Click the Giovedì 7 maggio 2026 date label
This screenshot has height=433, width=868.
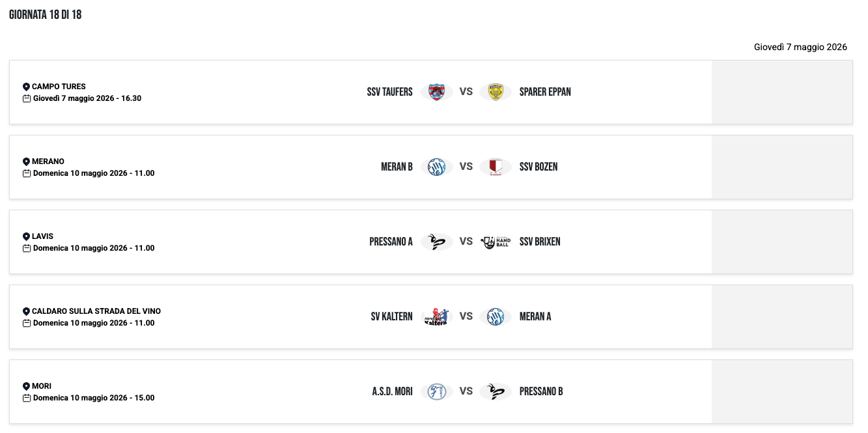(800, 47)
